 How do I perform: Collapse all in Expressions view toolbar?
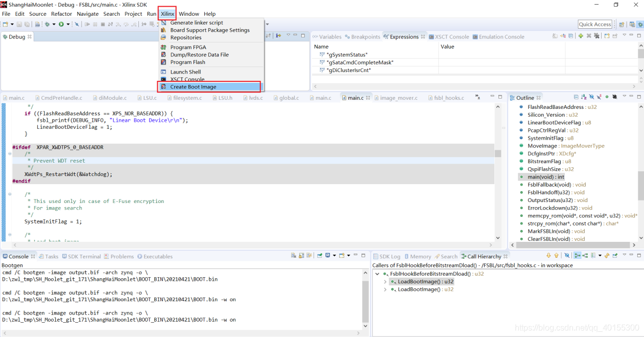(x=570, y=36)
